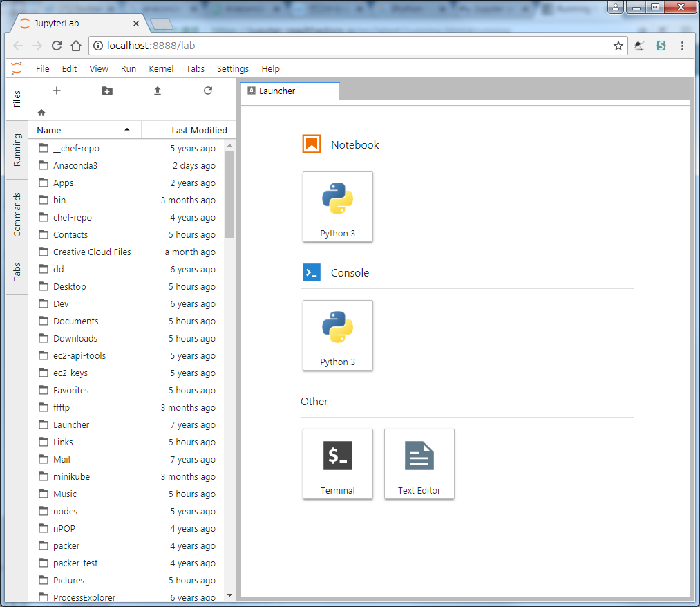
Task: Select the Pictures folder
Action: click(126, 580)
